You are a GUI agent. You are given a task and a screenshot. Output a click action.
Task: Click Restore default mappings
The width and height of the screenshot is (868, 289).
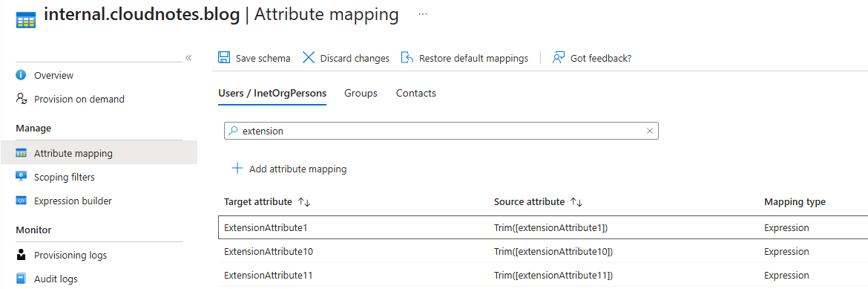click(473, 58)
